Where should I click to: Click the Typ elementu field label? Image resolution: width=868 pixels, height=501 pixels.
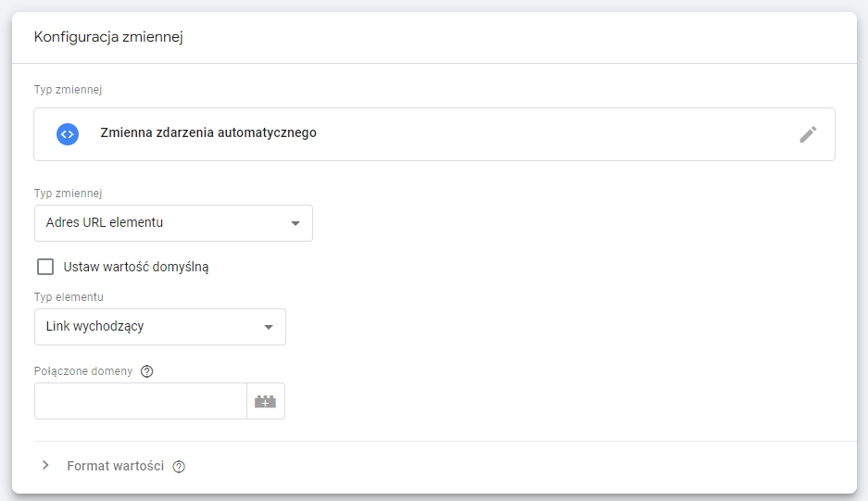click(x=69, y=297)
